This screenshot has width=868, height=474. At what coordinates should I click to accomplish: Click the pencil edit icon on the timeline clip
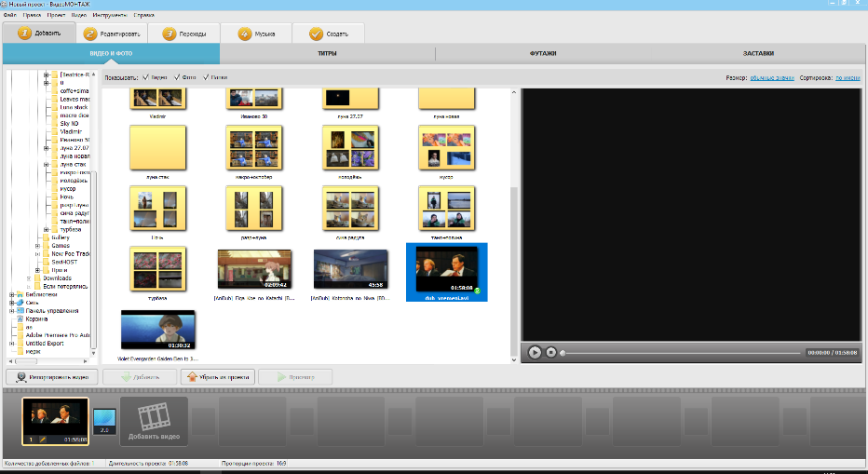point(43,439)
